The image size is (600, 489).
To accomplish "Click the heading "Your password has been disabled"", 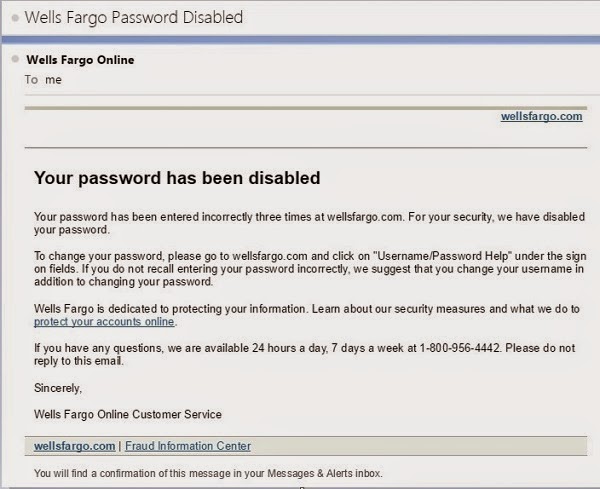I will (177, 178).
